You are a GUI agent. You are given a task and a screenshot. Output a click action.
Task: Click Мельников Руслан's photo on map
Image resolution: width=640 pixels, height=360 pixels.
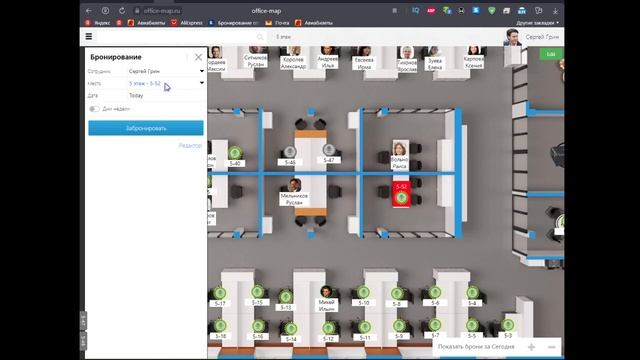(294, 185)
